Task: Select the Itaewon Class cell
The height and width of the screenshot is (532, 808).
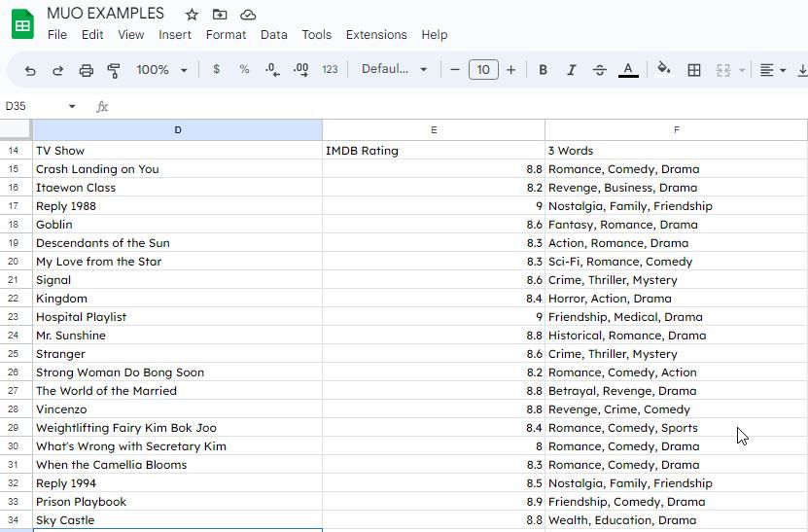Action: [x=178, y=188]
